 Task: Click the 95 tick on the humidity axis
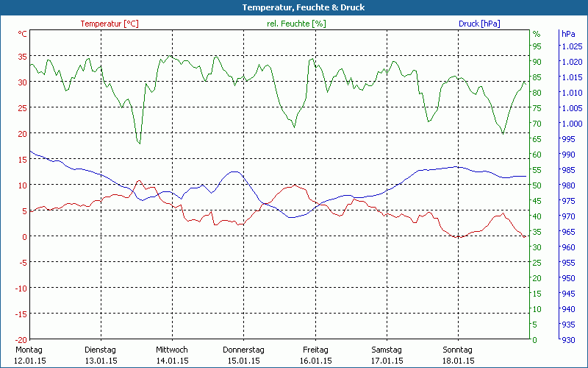(x=537, y=46)
